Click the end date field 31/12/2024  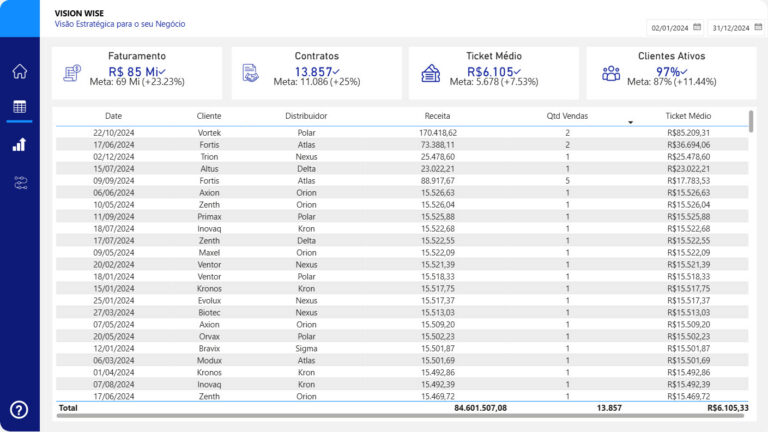point(731,28)
